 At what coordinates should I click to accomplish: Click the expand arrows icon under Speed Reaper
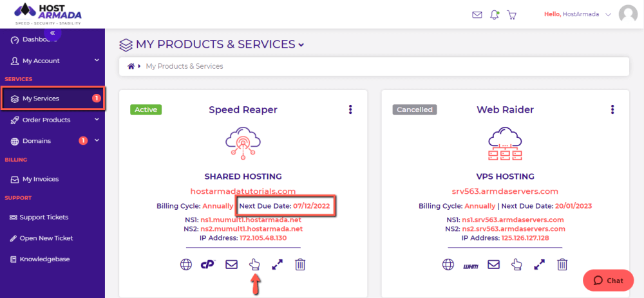pyautogui.click(x=277, y=265)
